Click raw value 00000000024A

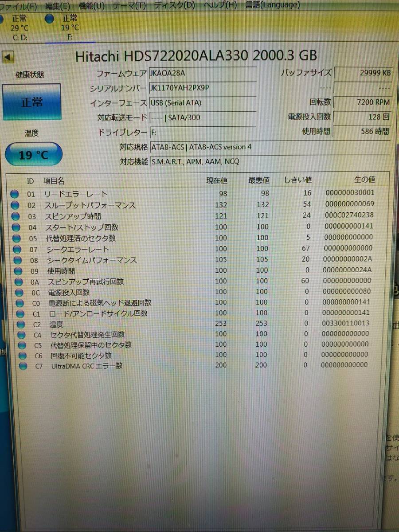[x=348, y=270]
